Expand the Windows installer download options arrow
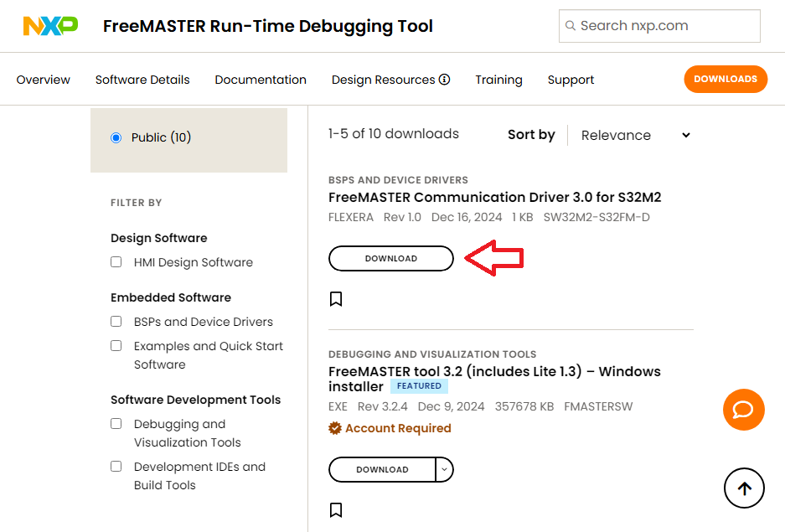 (445, 469)
